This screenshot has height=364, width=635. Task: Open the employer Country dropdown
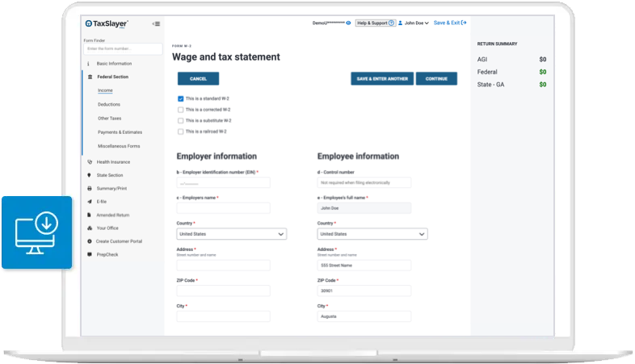pos(231,234)
